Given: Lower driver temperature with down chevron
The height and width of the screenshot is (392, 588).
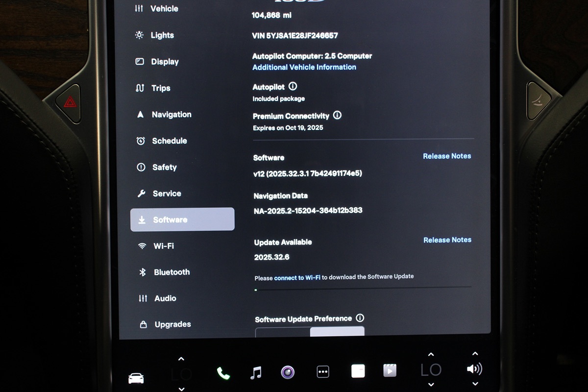Looking at the screenshot, I should [181, 389].
